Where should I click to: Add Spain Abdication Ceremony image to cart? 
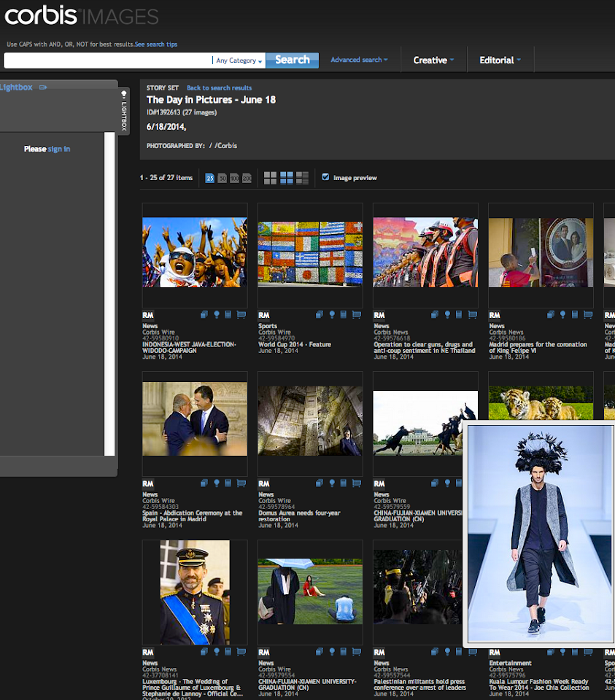241,483
